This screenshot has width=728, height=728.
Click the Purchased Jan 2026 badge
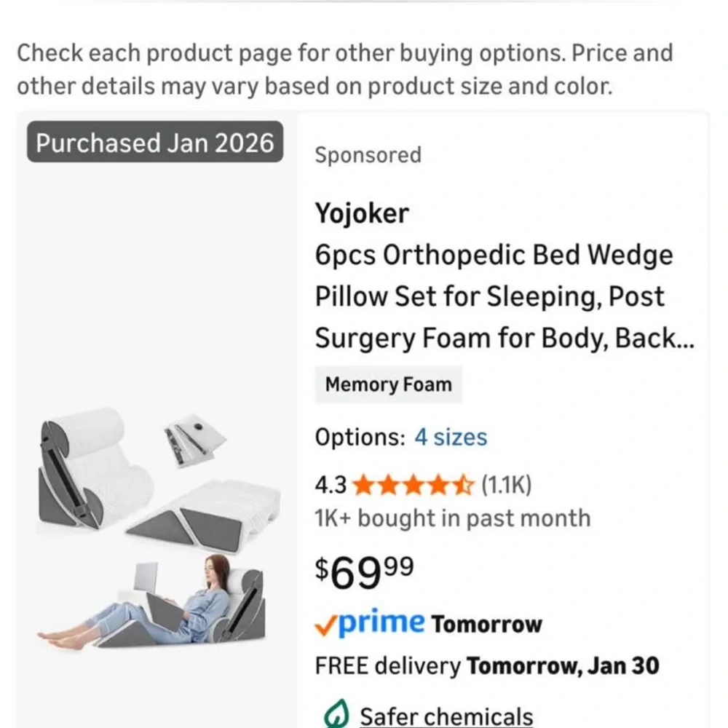(x=155, y=142)
